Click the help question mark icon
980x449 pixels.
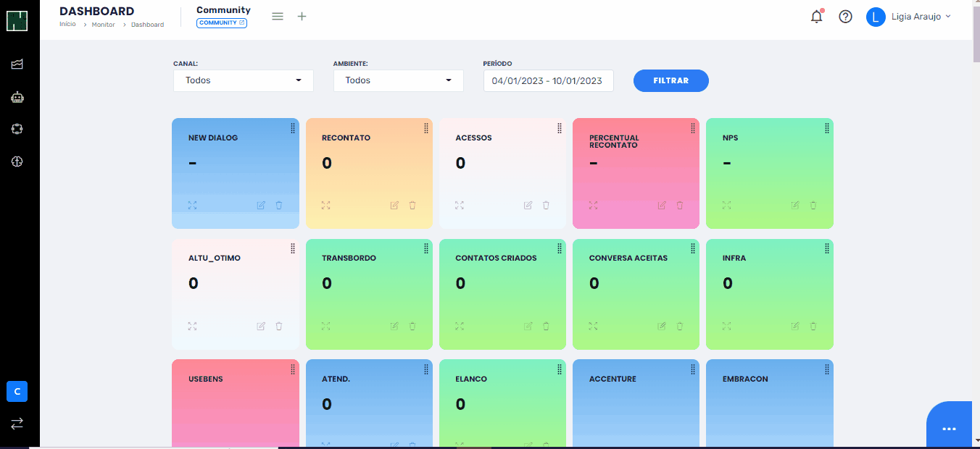pos(845,17)
